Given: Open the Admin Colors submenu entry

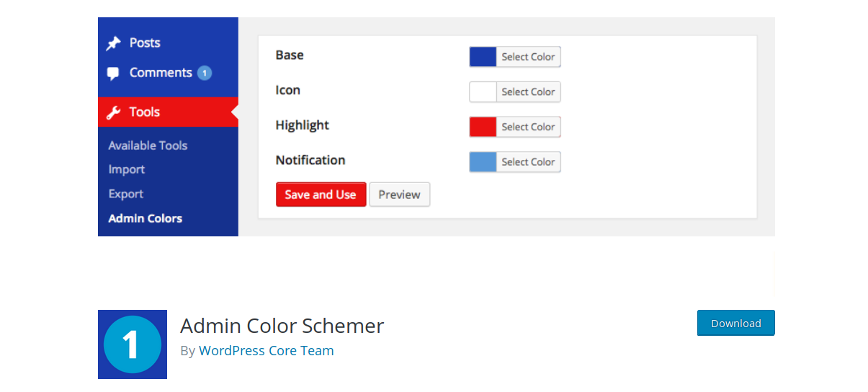Looking at the screenshot, I should click(x=146, y=218).
